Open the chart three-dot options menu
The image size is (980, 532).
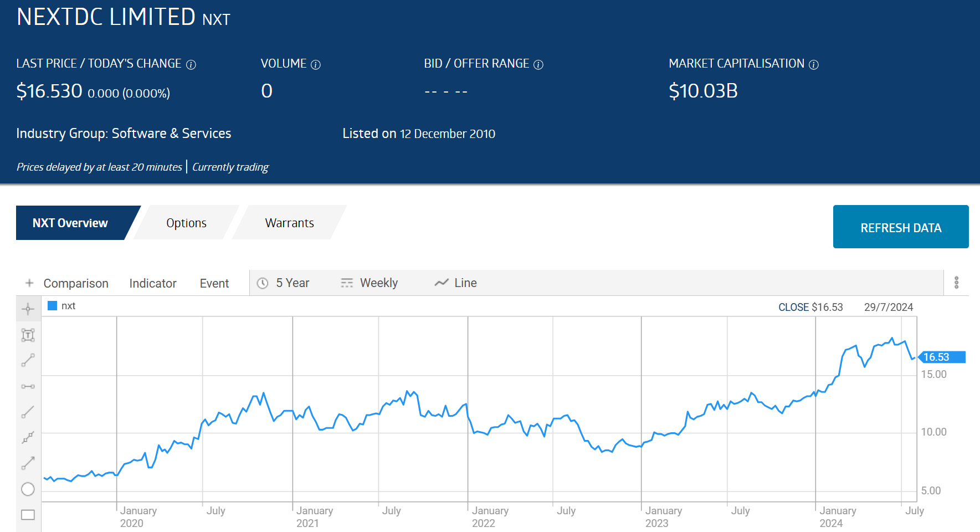956,283
